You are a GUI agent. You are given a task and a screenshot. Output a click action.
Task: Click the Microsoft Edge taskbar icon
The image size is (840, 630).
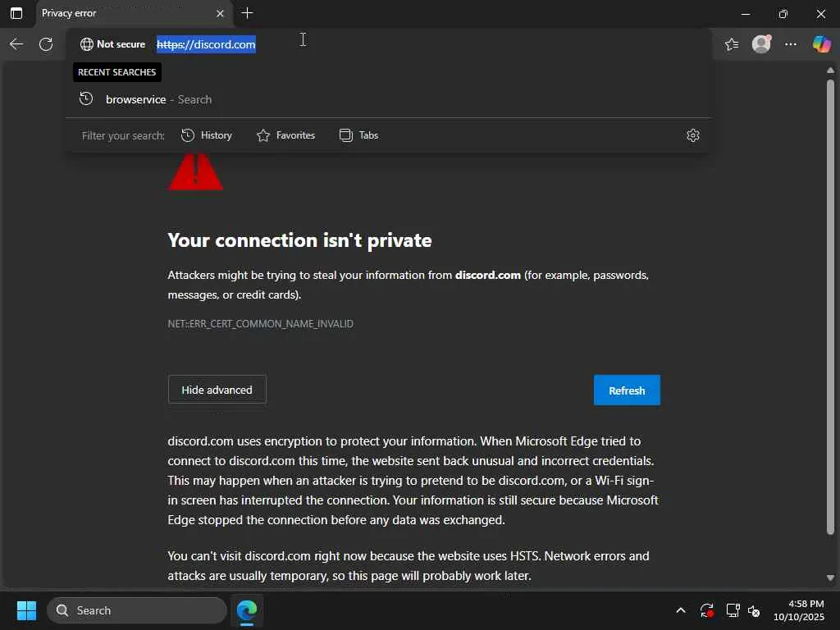point(247,610)
